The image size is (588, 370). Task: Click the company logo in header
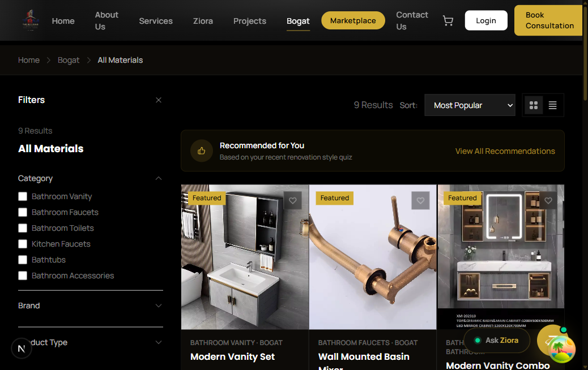coord(31,20)
